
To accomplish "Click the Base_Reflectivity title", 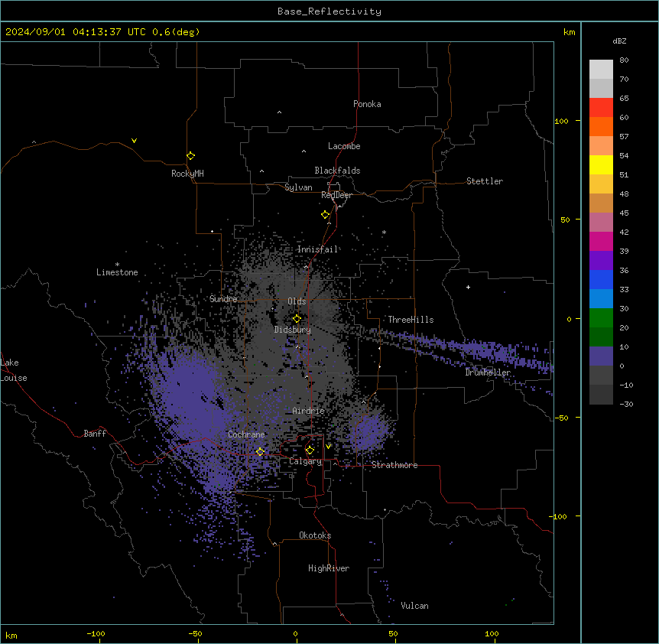I will point(329,11).
